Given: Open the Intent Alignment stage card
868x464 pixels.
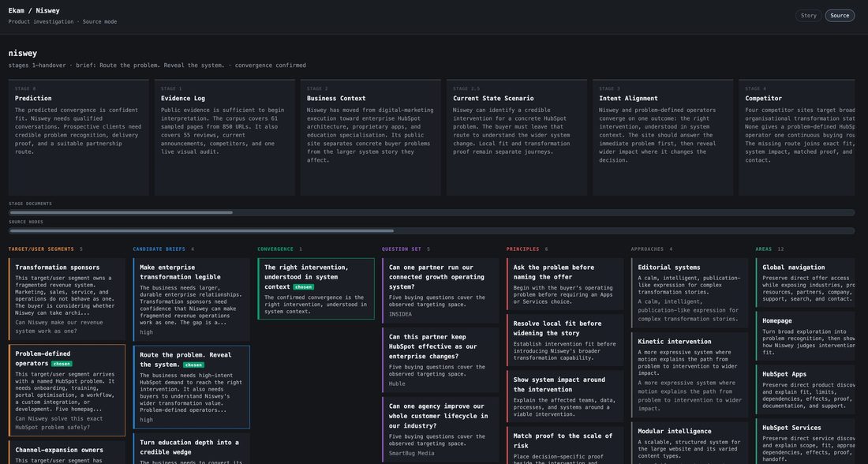Looking at the screenshot, I should (x=663, y=137).
